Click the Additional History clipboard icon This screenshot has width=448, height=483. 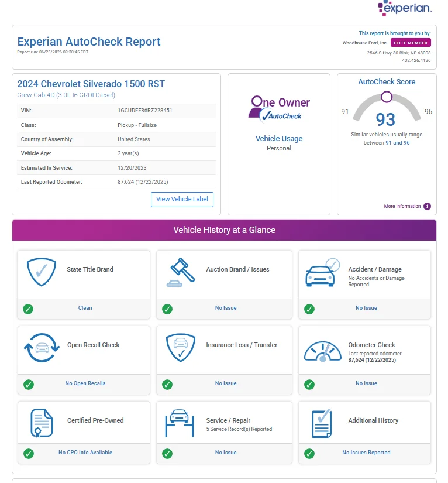[x=322, y=423]
